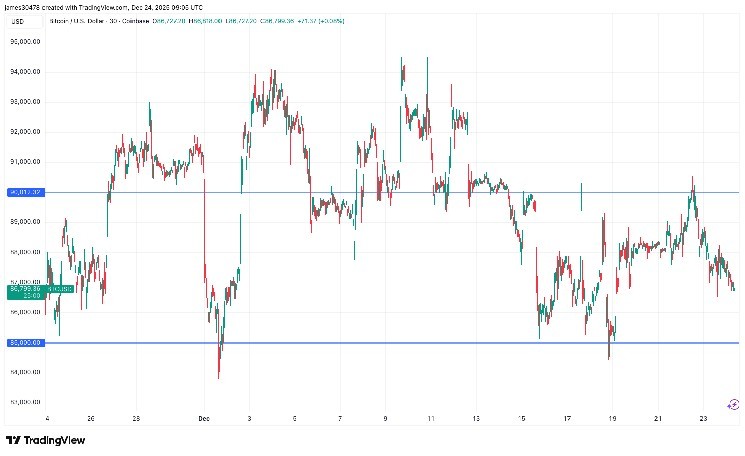Viewport: 745px width, 456px height.
Task: Select the 85,000.00 horizontal line price label
Action: (x=26, y=342)
